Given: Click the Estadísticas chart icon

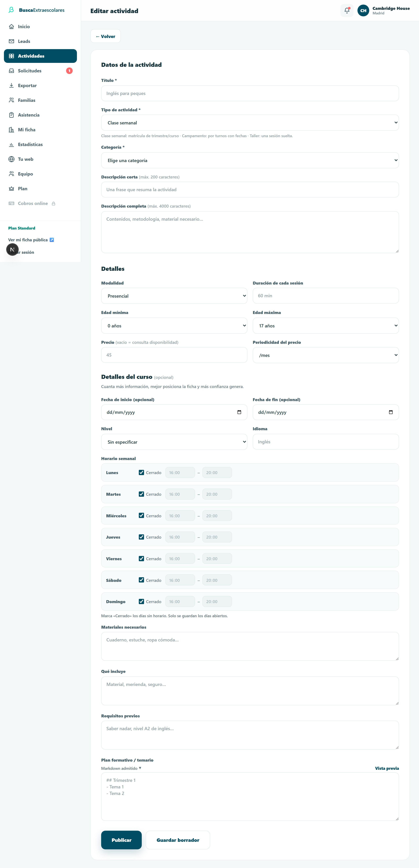Looking at the screenshot, I should 11,145.
